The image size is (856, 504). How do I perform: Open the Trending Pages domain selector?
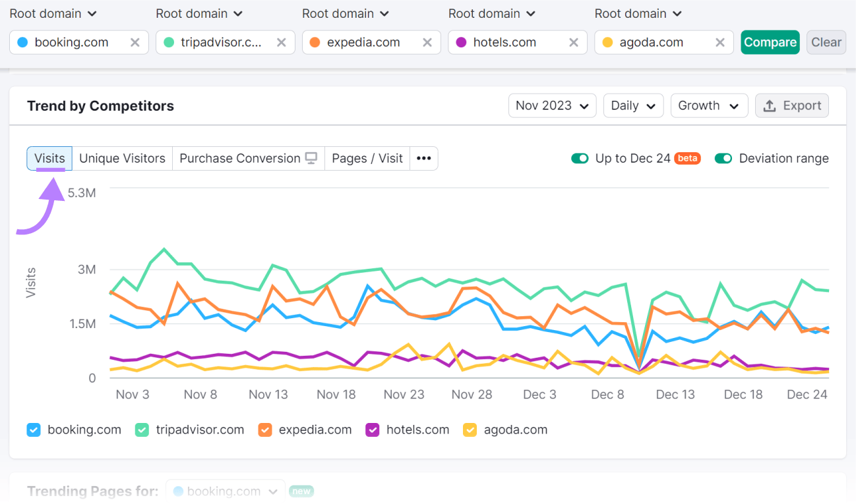[225, 491]
